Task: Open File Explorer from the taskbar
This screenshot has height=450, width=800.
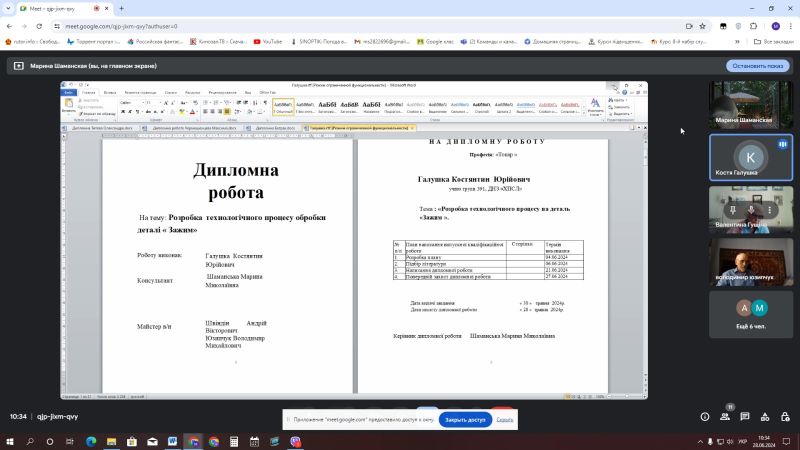Action: (x=111, y=441)
